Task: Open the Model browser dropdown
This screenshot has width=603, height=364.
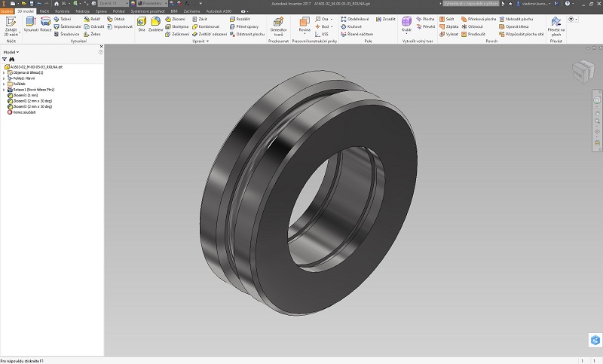Action: coord(11,52)
